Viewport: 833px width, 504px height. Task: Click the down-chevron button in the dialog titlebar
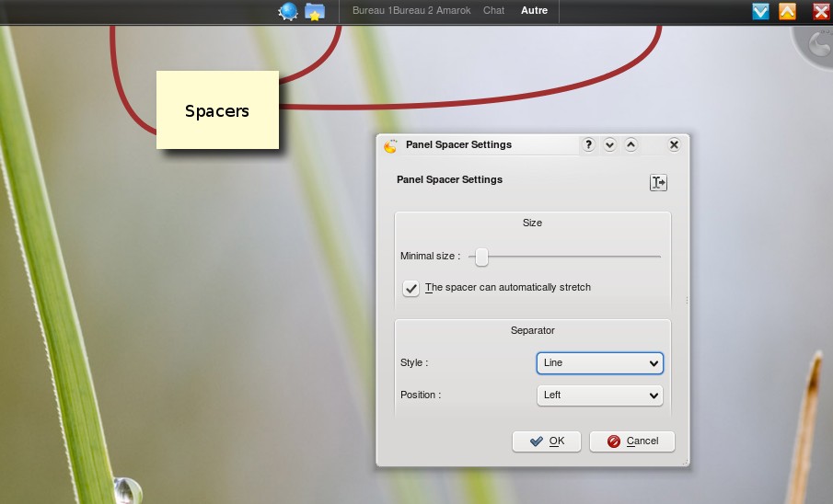coord(609,144)
